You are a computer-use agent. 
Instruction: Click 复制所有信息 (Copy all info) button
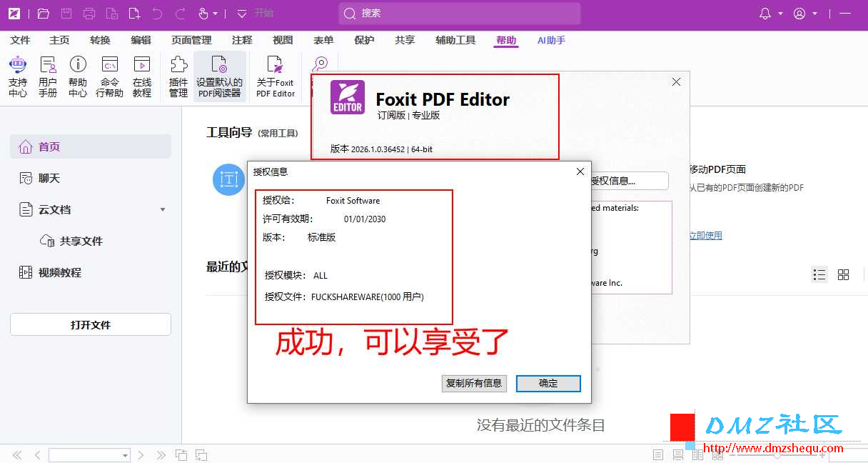474,384
